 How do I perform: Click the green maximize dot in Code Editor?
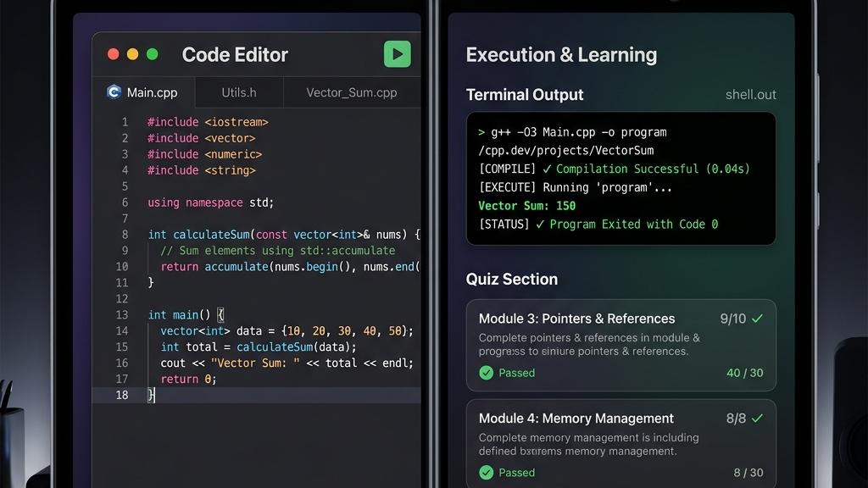[153, 54]
